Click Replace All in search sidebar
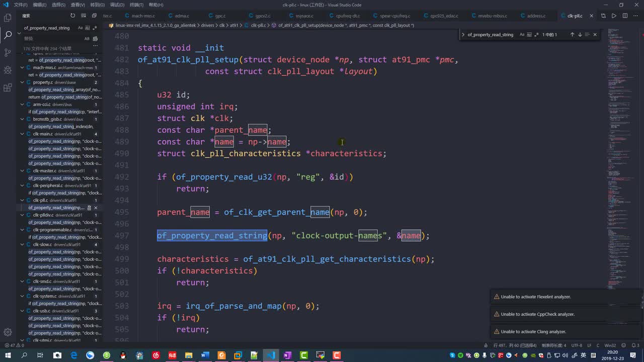The height and width of the screenshot is (362, 644). tap(95, 39)
